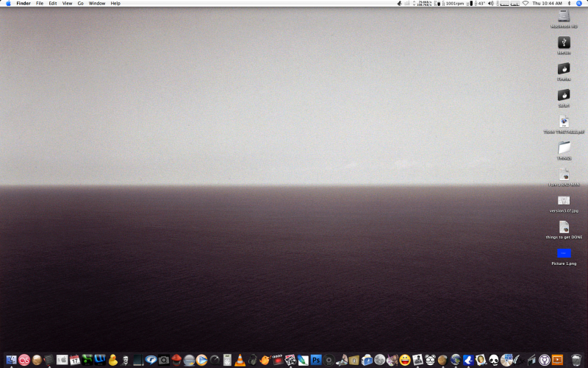Launch the orange presentation screen app

point(557,360)
